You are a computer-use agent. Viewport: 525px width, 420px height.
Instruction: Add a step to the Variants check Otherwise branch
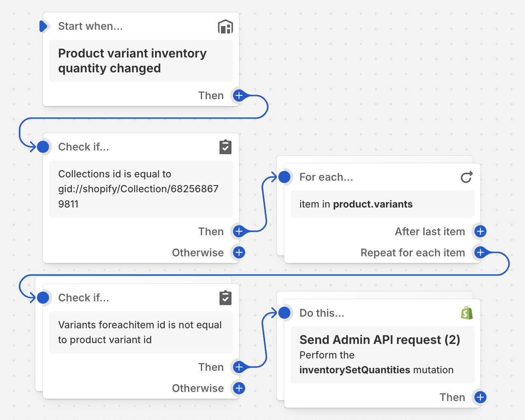tap(239, 388)
